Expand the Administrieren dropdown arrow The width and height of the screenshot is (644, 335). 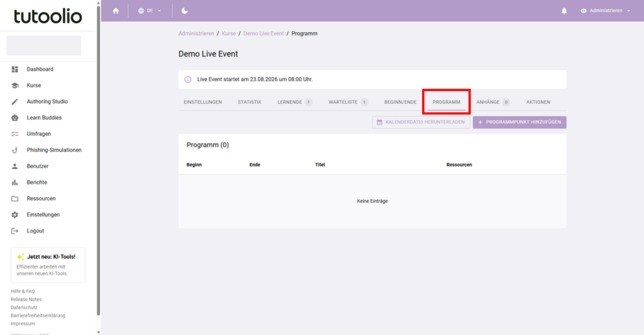(x=628, y=11)
